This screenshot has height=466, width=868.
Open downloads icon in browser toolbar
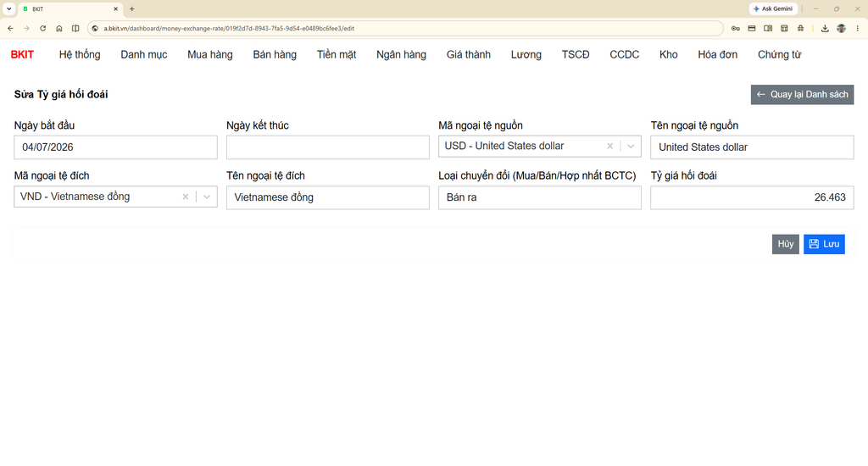825,28
